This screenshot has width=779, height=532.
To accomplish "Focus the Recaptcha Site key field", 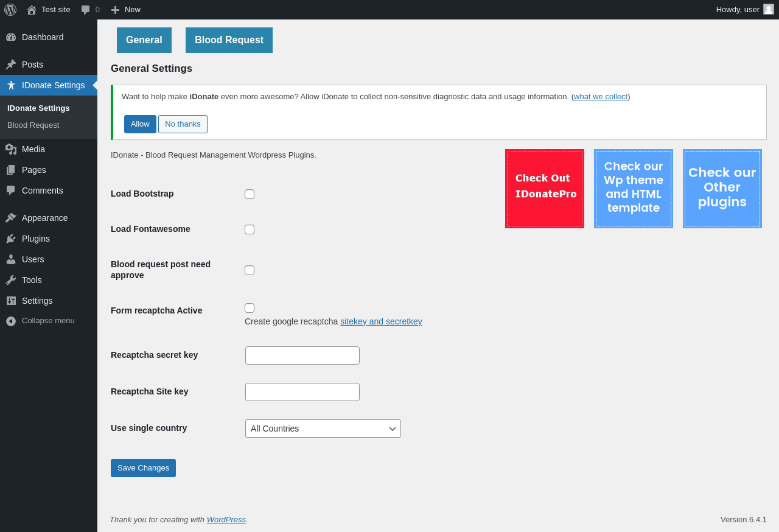I will point(302,392).
